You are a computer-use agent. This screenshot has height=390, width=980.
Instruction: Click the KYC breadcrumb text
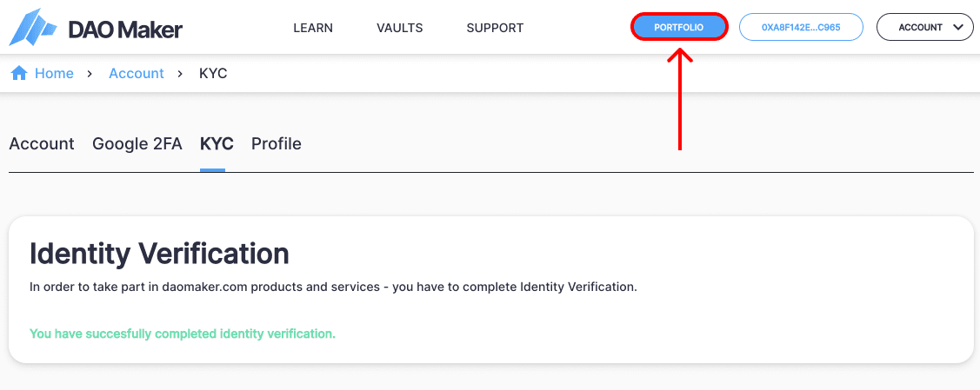(x=213, y=74)
